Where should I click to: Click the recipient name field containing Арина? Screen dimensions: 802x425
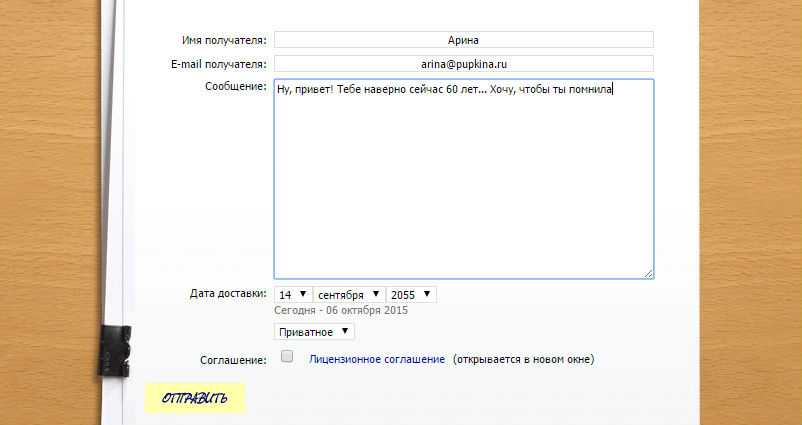pos(463,40)
